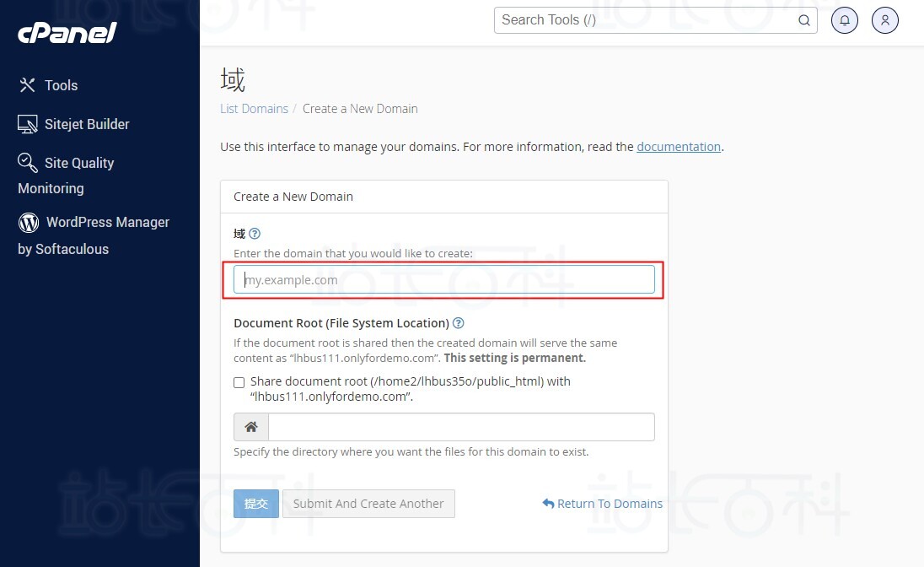Open the user account menu icon
This screenshot has width=924, height=567.
[885, 20]
